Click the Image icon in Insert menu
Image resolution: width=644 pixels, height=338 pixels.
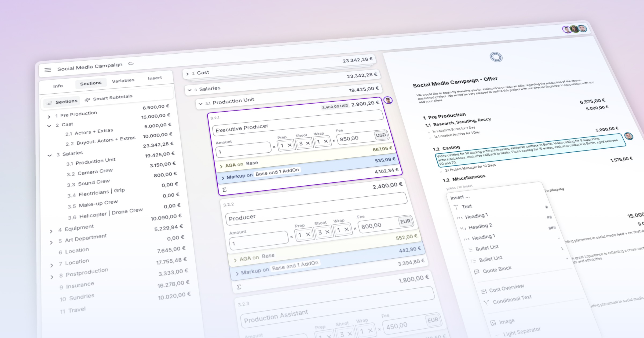coord(493,323)
